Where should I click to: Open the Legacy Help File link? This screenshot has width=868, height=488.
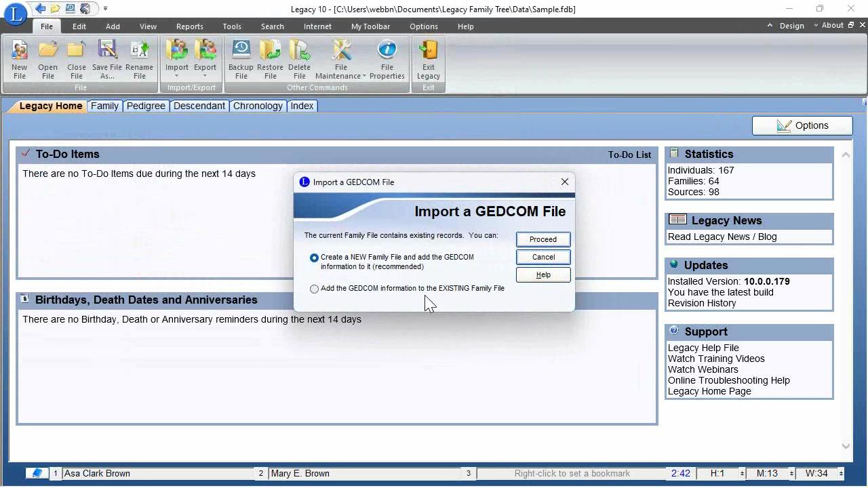click(x=703, y=348)
